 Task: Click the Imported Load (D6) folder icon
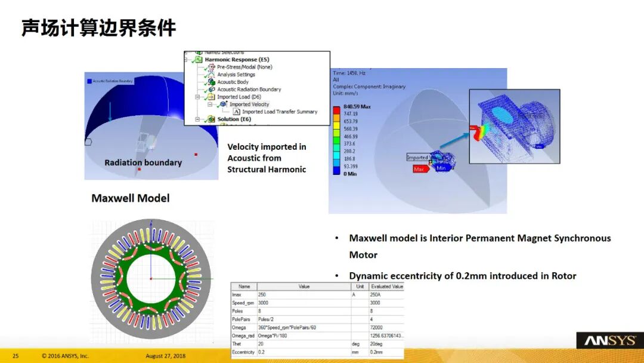211,97
